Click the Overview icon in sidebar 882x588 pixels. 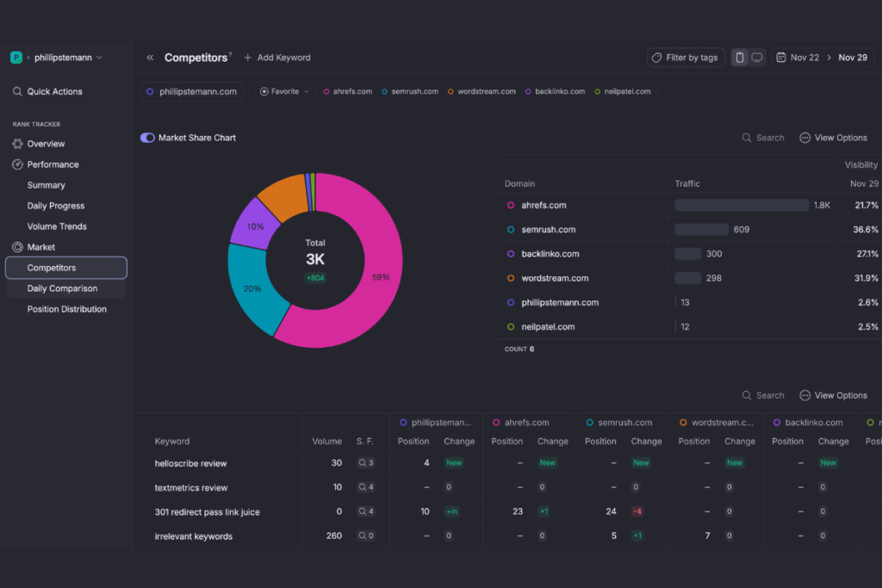17,144
